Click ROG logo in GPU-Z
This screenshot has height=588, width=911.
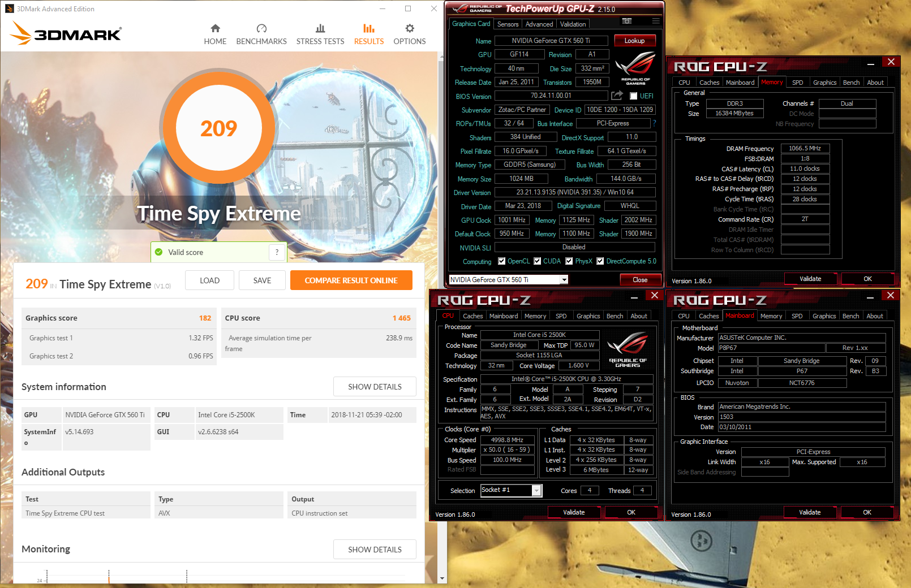click(x=635, y=67)
